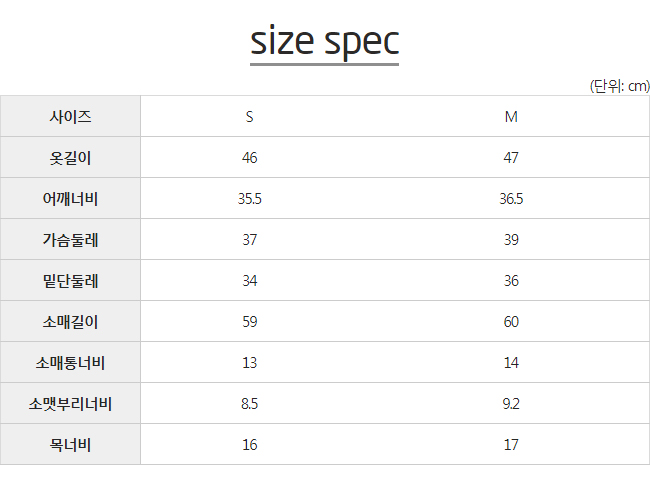Select the 사이즈 header cell

coord(70,116)
